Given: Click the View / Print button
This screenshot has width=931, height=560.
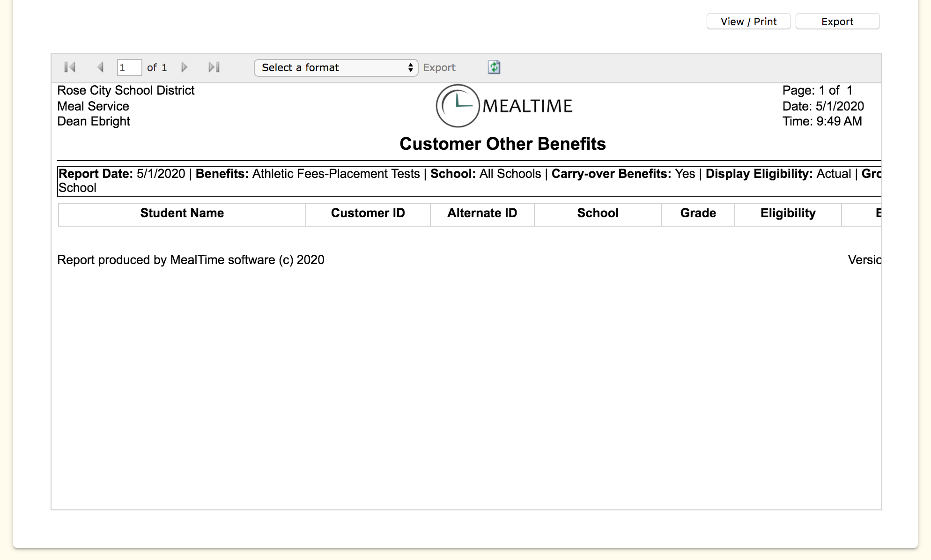Looking at the screenshot, I should pos(748,22).
